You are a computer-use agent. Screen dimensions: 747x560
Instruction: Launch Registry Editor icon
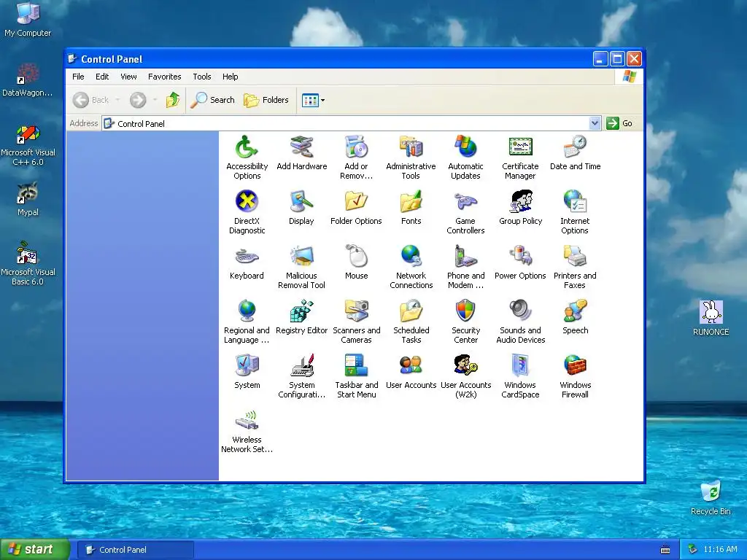(x=301, y=311)
